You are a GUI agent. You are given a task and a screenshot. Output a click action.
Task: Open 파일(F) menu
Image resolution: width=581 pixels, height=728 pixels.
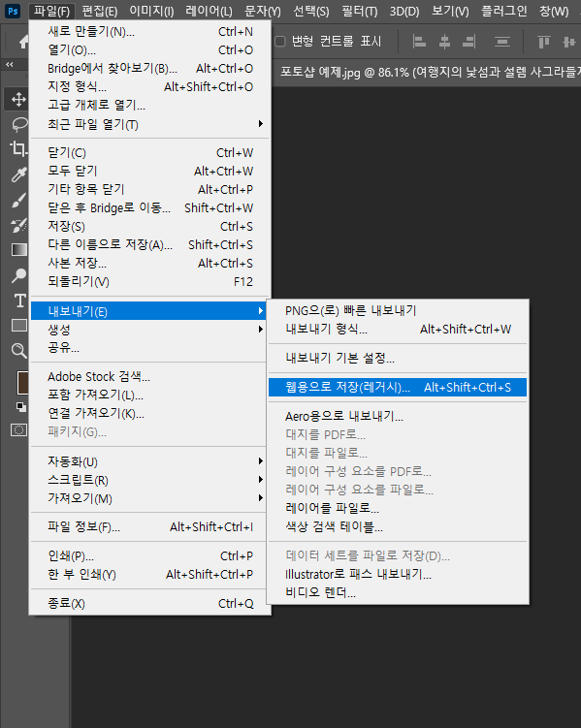[51, 11]
